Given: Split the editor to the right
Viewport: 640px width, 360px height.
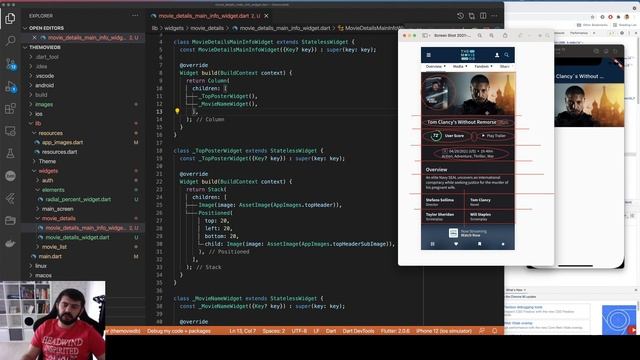Looking at the screenshot, I should click(483, 16).
